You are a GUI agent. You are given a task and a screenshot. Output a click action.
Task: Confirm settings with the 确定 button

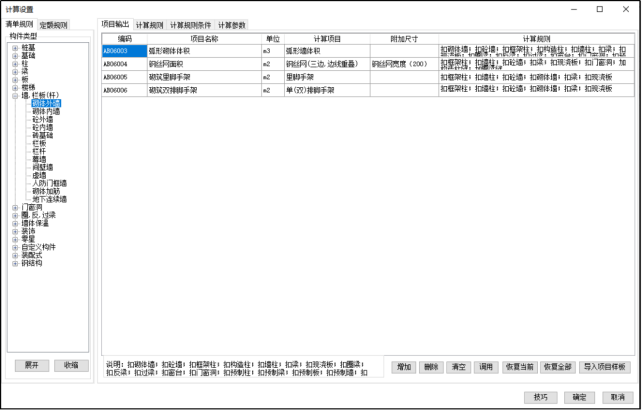[x=578, y=397]
